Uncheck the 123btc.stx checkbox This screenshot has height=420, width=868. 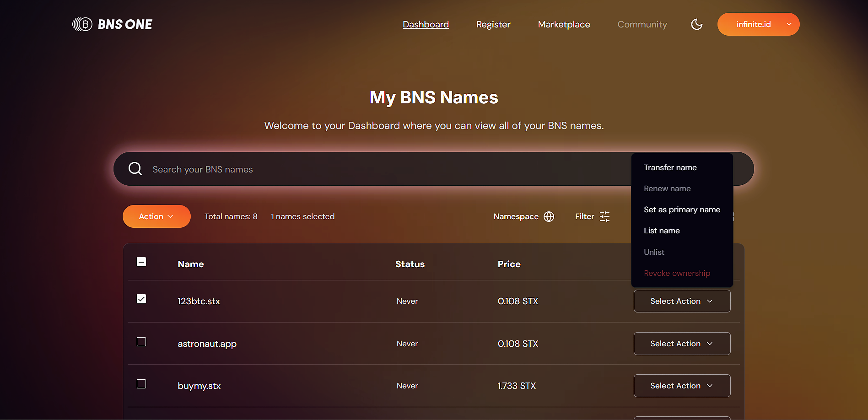(141, 299)
